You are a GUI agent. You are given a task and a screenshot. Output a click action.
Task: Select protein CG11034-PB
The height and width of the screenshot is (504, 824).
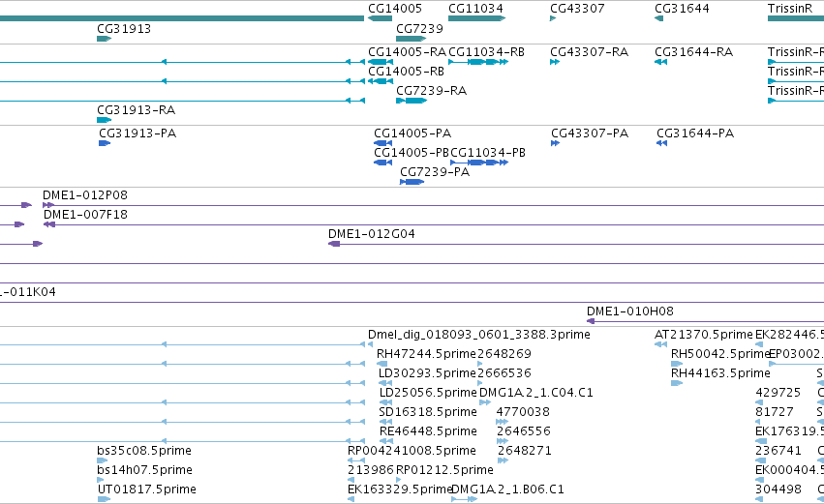479,163
